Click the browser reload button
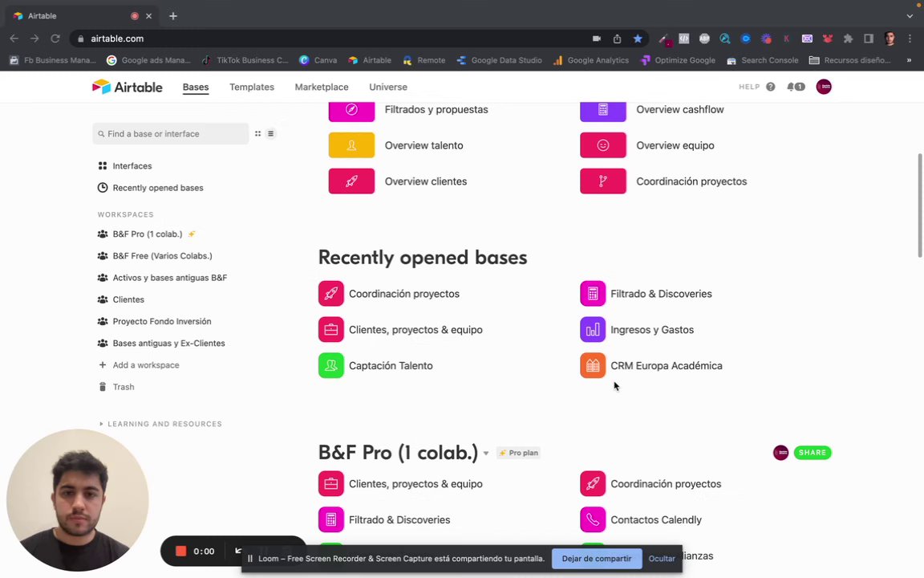 [x=55, y=39]
